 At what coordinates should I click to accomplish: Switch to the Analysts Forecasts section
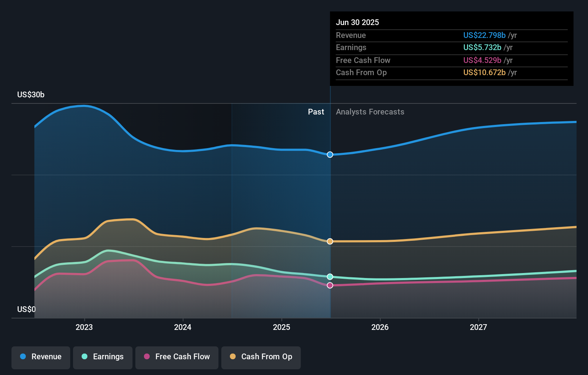[370, 112]
